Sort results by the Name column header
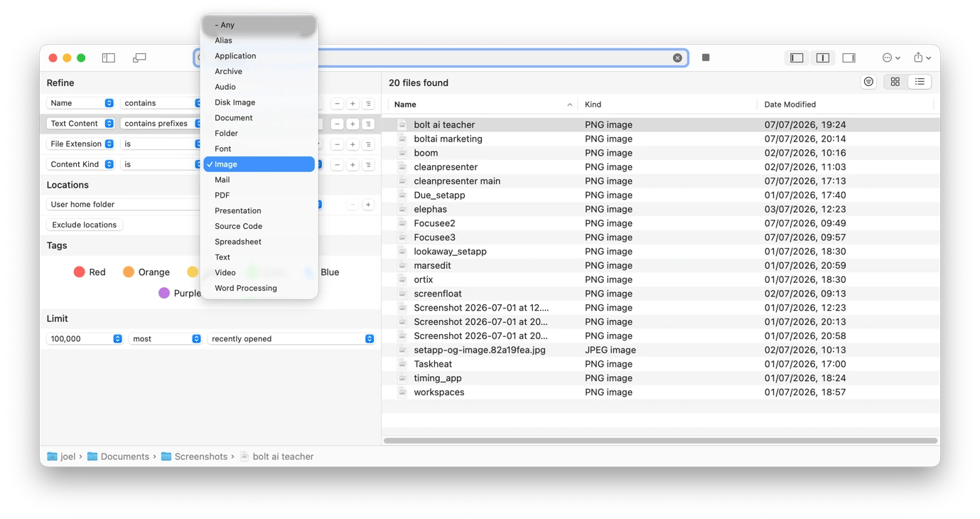This screenshot has height=519, width=980. coord(483,105)
